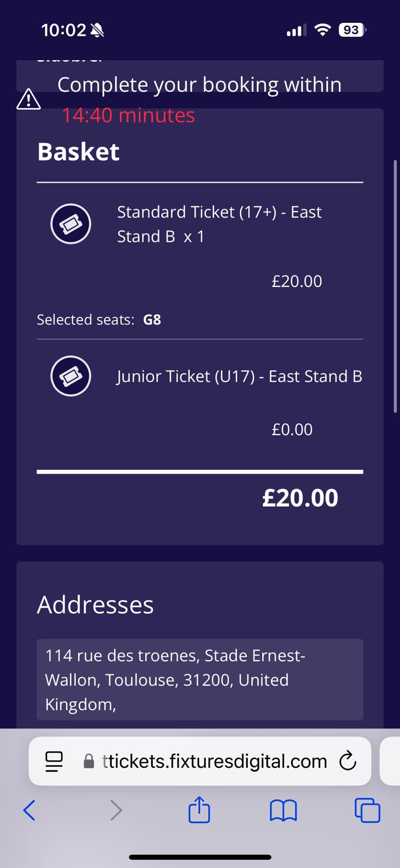Tap the Basket heading
400x868 pixels.
click(79, 151)
